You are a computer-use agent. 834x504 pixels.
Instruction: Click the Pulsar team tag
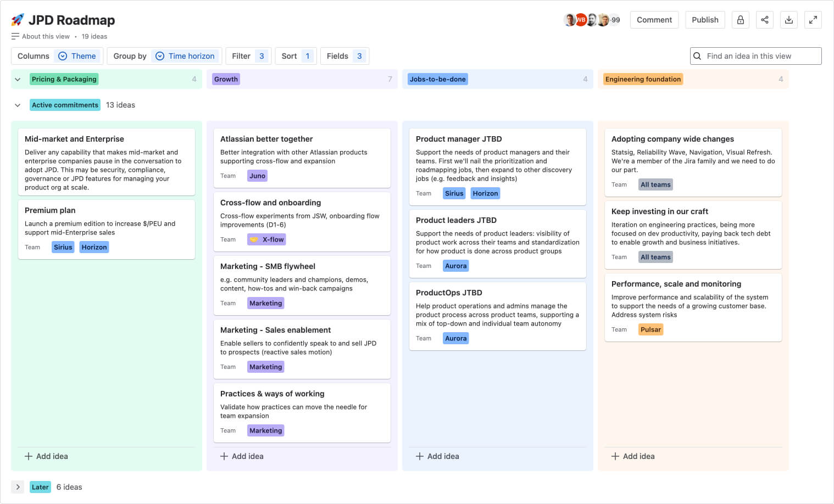650,329
